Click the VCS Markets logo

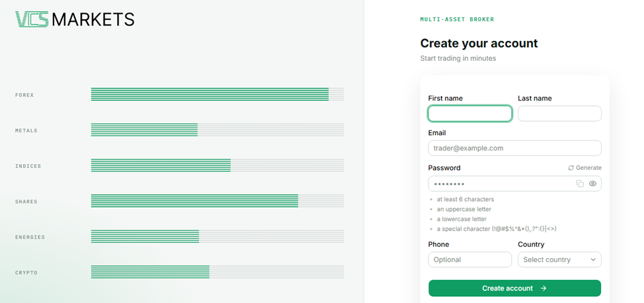[75, 19]
